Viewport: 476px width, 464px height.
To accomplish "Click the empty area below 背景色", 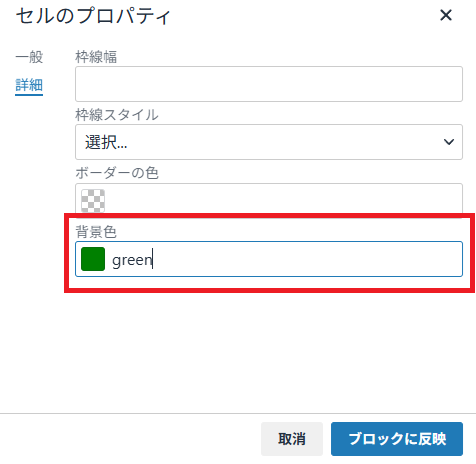I will tap(269, 350).
